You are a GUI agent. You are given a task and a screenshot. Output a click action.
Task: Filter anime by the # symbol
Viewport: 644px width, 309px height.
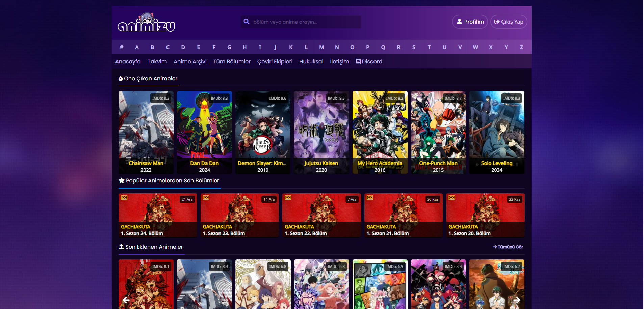click(x=122, y=47)
